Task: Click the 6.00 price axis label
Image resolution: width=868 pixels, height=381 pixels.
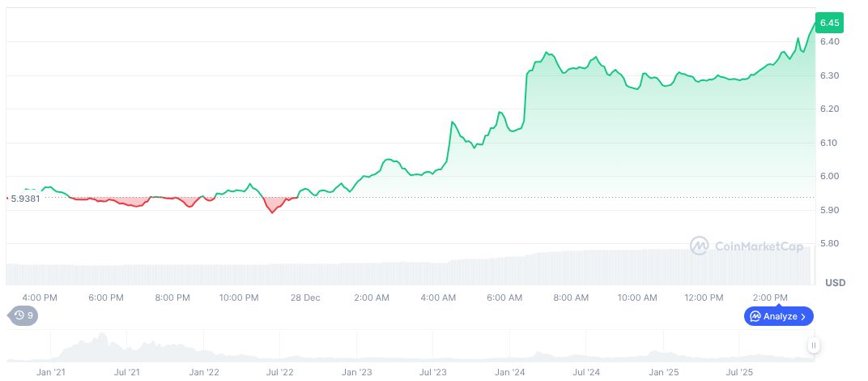Action: (829, 176)
